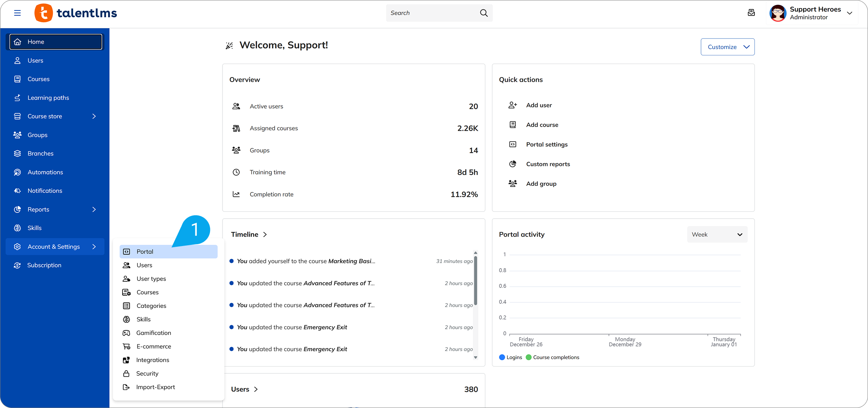The height and width of the screenshot is (408, 868).
Task: Toggle Logins series in chart legend
Action: click(x=511, y=357)
